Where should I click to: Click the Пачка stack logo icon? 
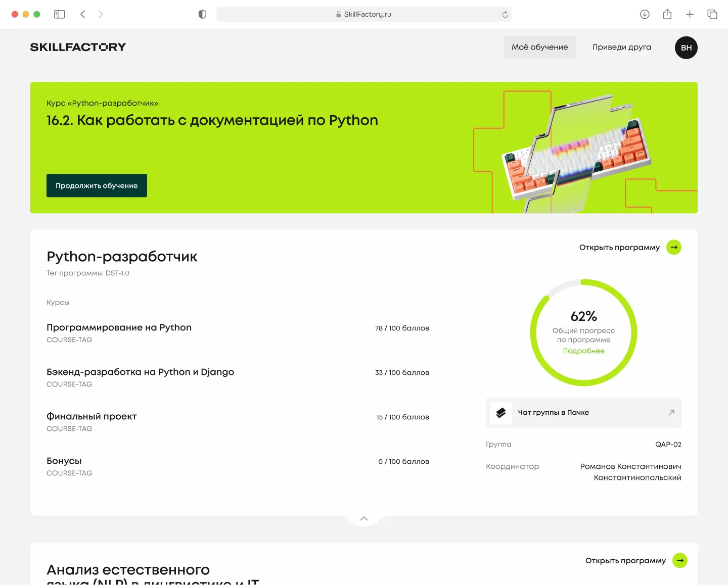(x=500, y=413)
